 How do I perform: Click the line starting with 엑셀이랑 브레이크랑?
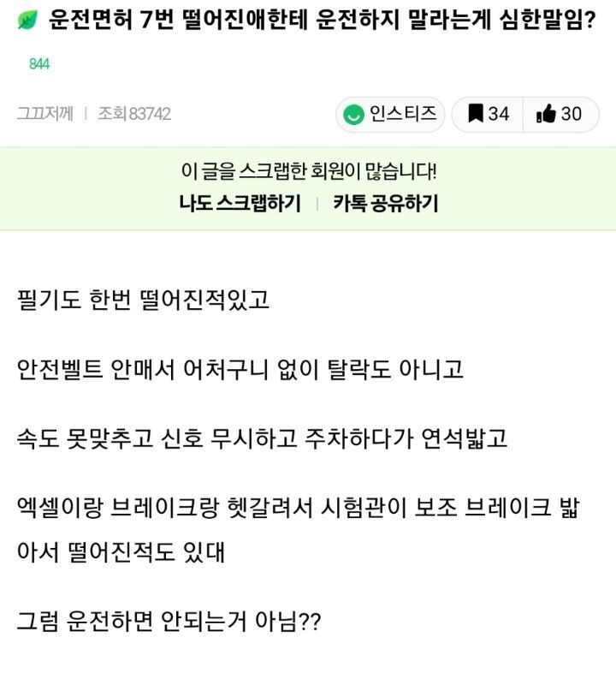tap(298, 508)
